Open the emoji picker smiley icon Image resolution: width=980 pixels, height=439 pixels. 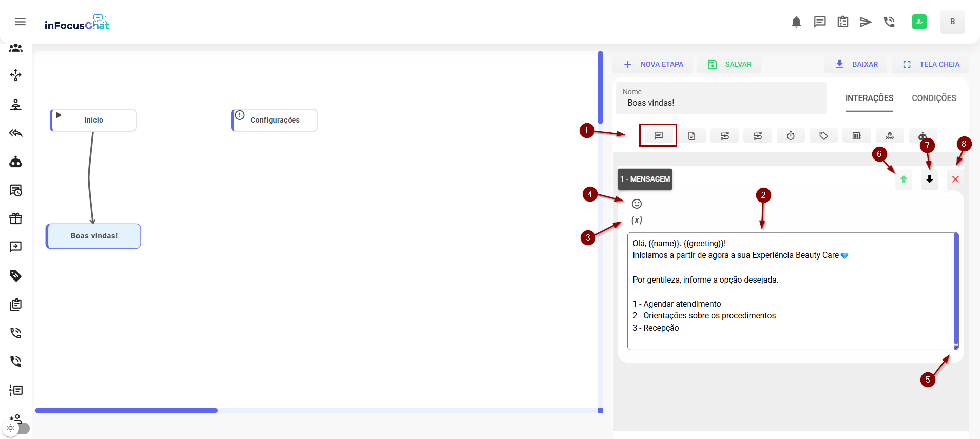coord(637,204)
